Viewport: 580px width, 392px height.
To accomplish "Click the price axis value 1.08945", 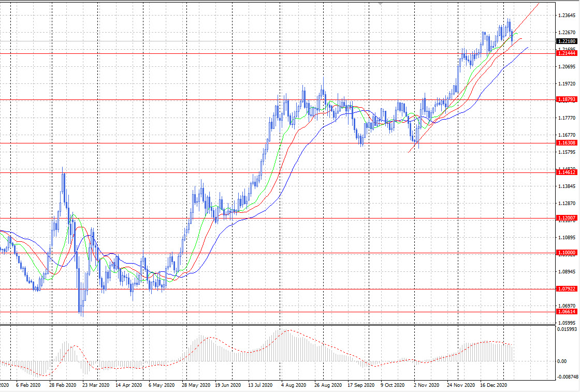I will point(567,272).
